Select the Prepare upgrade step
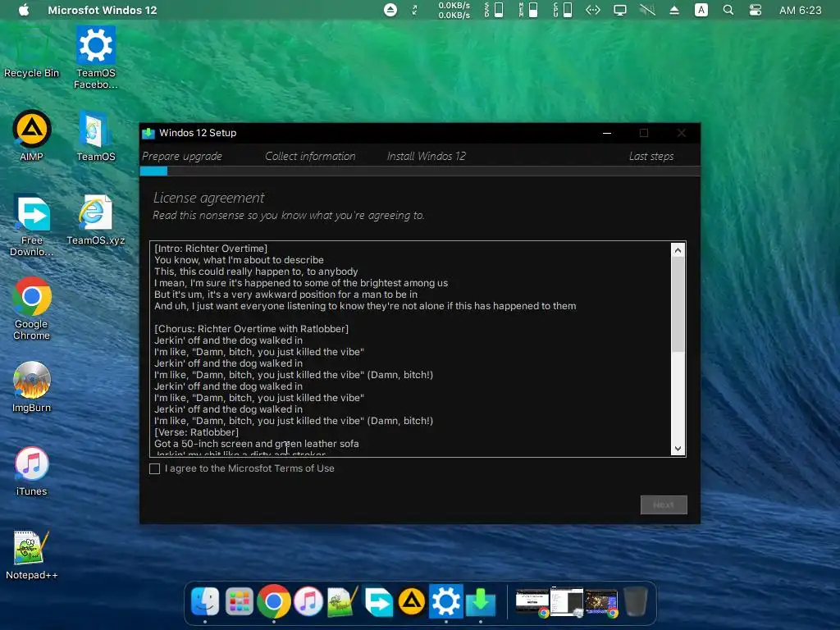Screen dimensions: 840x630 click(x=182, y=157)
